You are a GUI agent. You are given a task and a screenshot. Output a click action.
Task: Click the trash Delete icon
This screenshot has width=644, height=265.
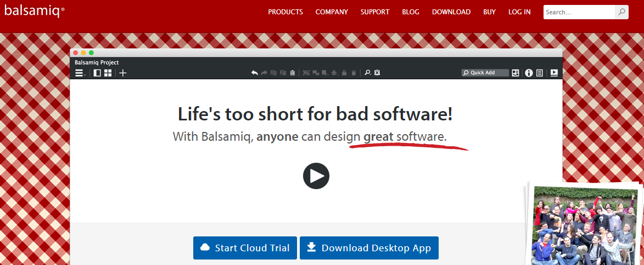(x=354, y=73)
